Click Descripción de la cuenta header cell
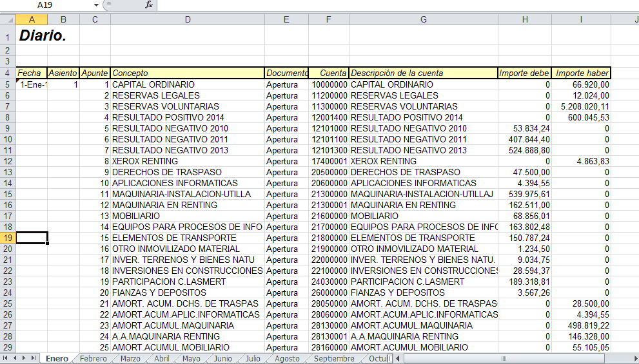 click(424, 73)
